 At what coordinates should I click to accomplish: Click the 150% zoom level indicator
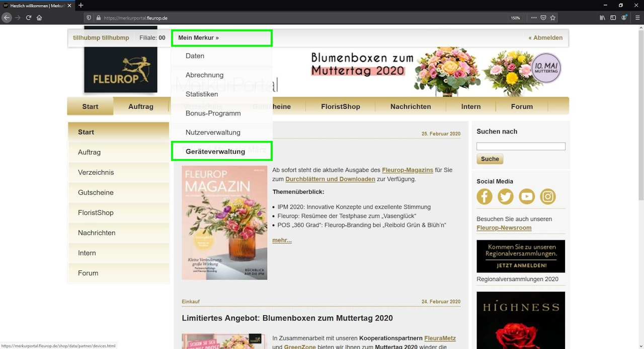tap(515, 18)
